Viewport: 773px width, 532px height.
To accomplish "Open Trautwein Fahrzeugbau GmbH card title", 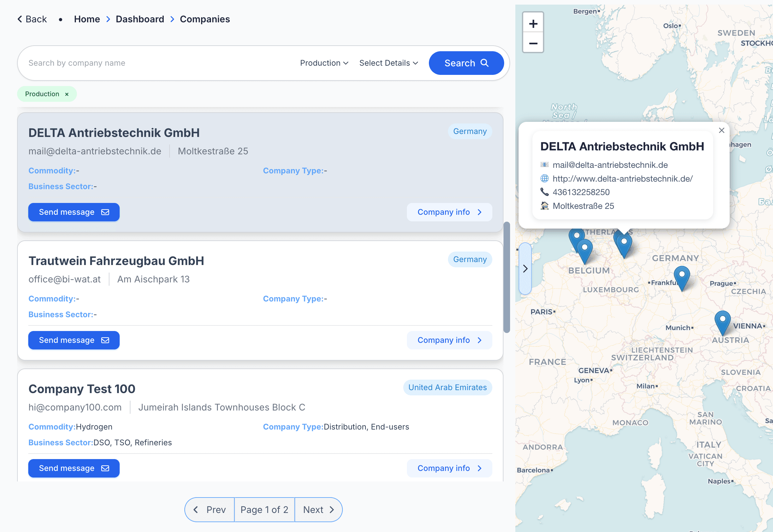I will click(x=116, y=261).
